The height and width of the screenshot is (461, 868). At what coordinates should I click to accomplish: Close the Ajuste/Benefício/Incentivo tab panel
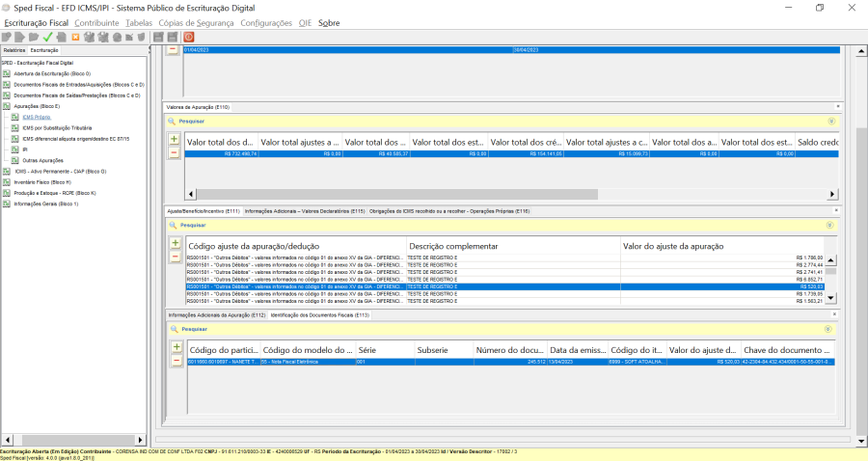pyautogui.click(x=836, y=210)
